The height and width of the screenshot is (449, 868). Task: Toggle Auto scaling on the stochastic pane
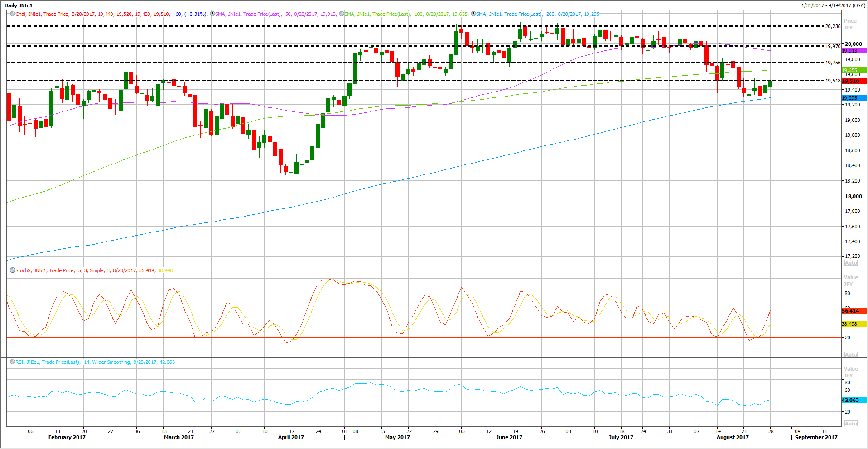[850, 355]
